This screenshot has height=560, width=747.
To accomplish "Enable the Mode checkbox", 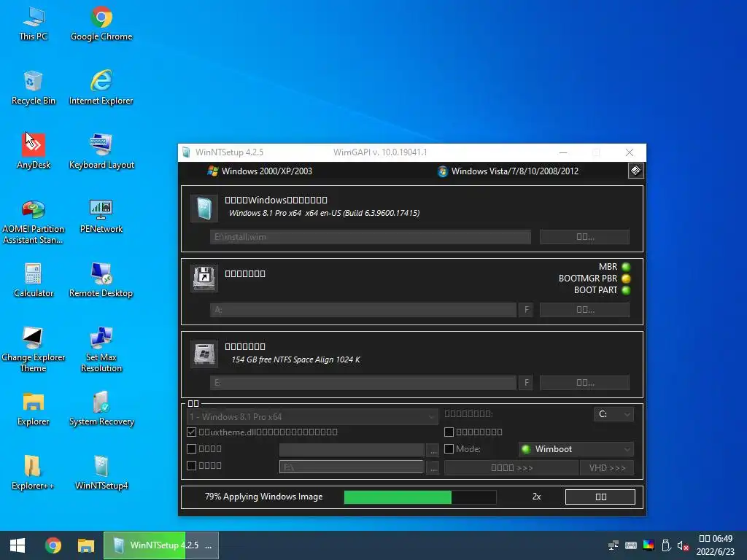I will pyautogui.click(x=449, y=448).
